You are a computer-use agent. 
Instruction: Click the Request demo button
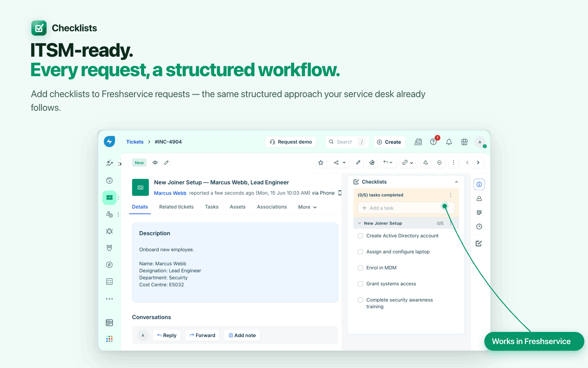(291, 142)
